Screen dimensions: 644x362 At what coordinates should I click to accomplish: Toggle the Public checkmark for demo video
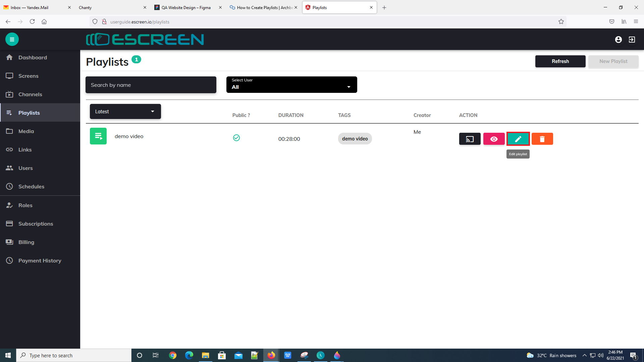click(x=236, y=138)
